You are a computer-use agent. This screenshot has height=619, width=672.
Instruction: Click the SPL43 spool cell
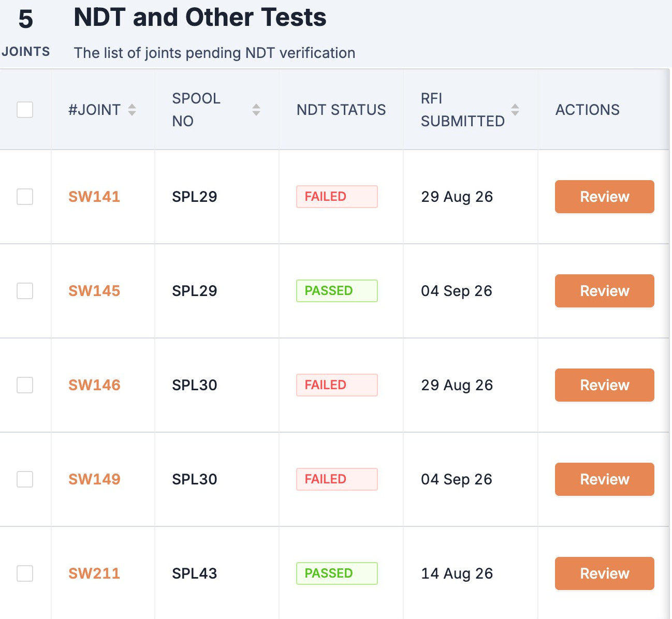(195, 573)
